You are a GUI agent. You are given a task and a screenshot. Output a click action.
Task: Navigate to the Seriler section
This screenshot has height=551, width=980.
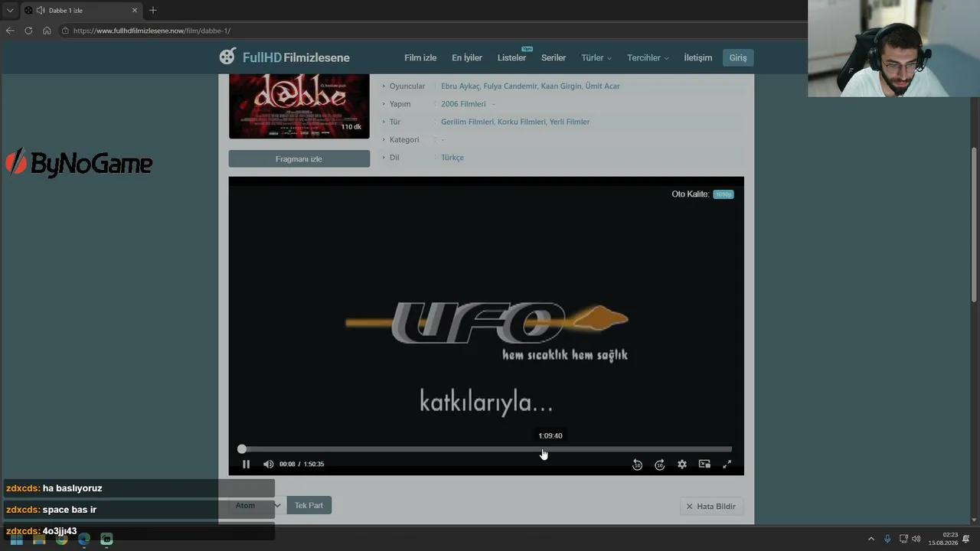click(554, 57)
